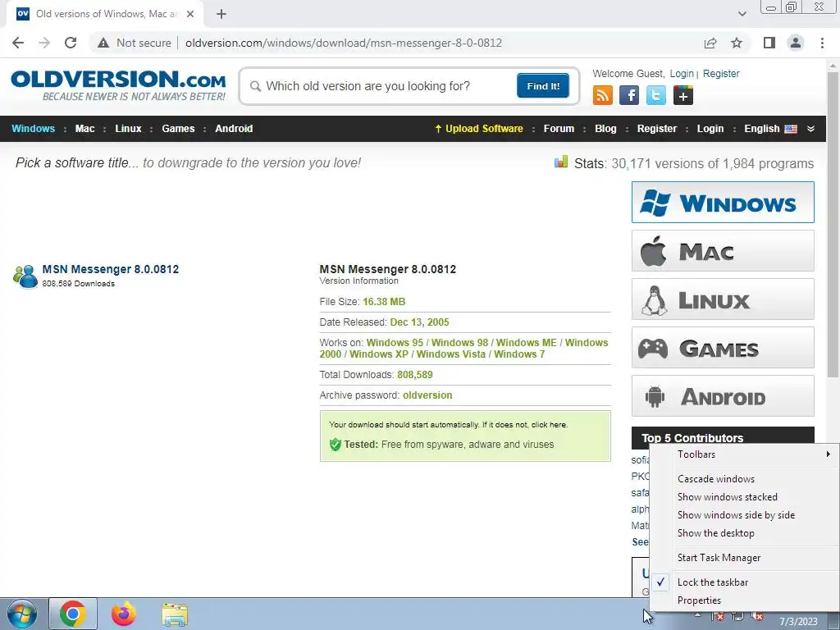
Task: Click Login in the black nav bar
Action: click(x=710, y=129)
